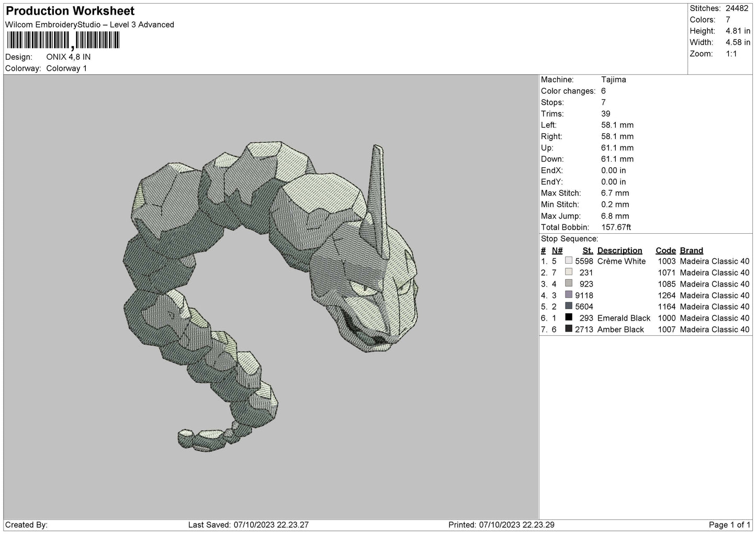This screenshot has width=756, height=534.
Task: Click the 'Color changes:' label
Action: (x=568, y=91)
